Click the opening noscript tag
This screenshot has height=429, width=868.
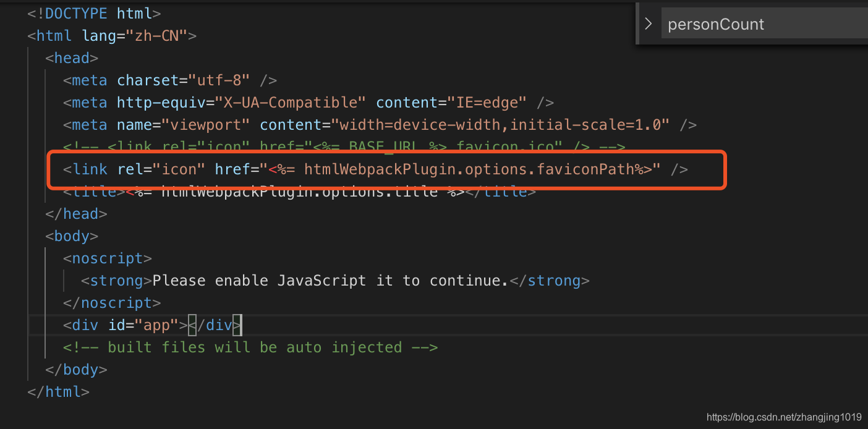(x=108, y=258)
